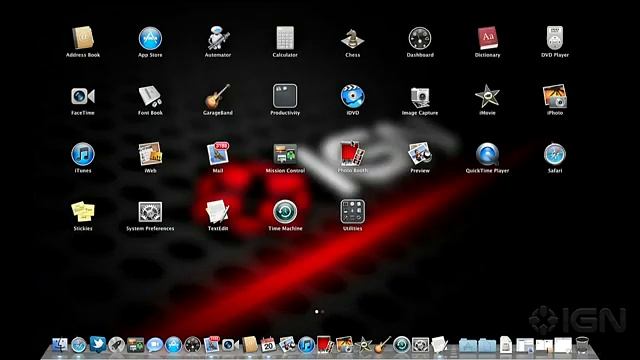640x360 pixels.
Task: Click Preview icon in the Dock
Action: 287,345
